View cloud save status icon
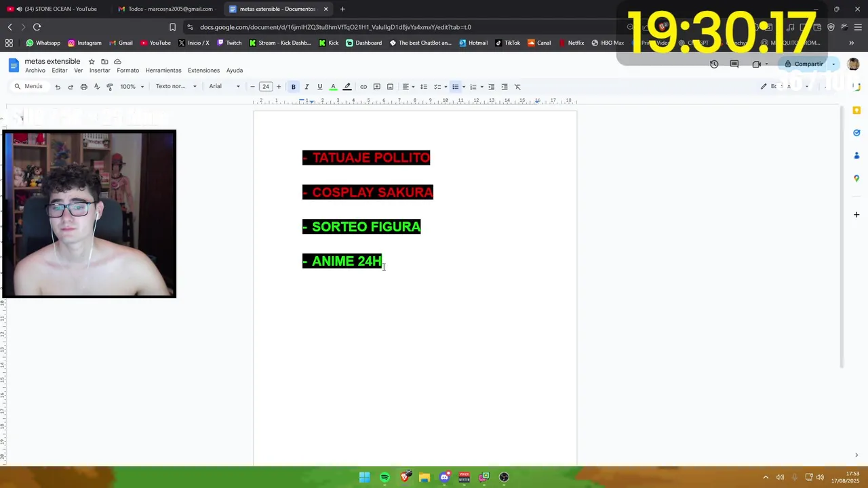Image resolution: width=868 pixels, height=488 pixels. 117,62
